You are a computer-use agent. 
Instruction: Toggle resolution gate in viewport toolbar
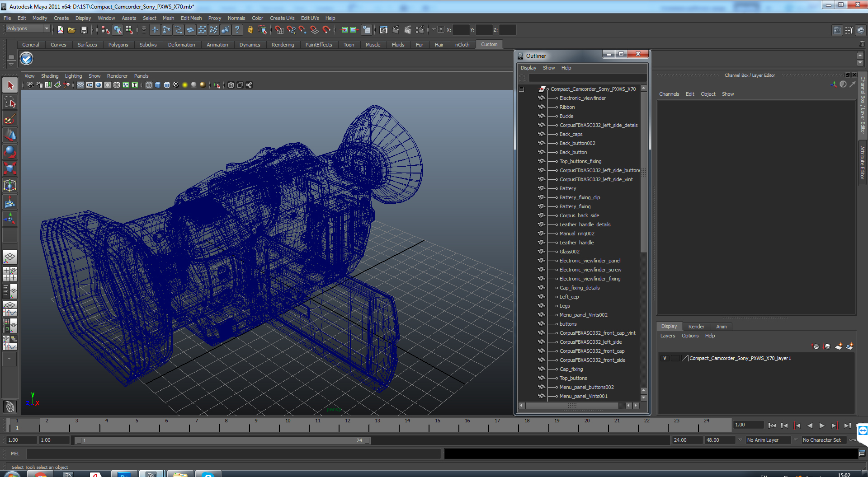click(99, 85)
